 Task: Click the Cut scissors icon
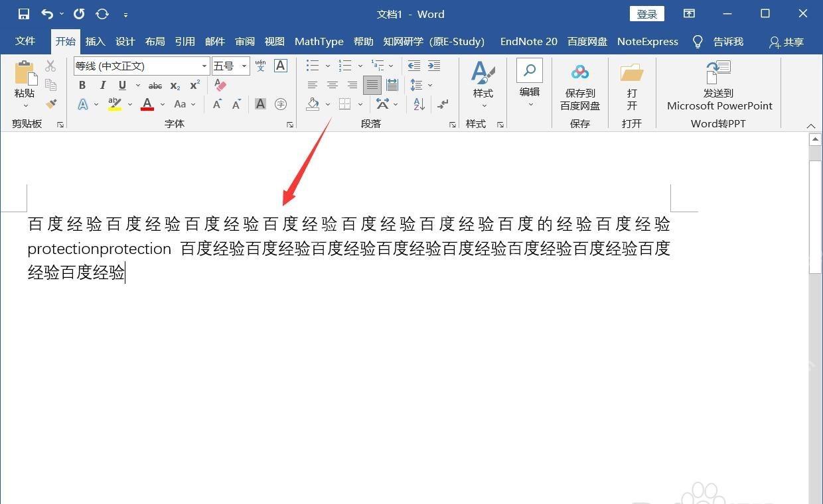(x=50, y=66)
